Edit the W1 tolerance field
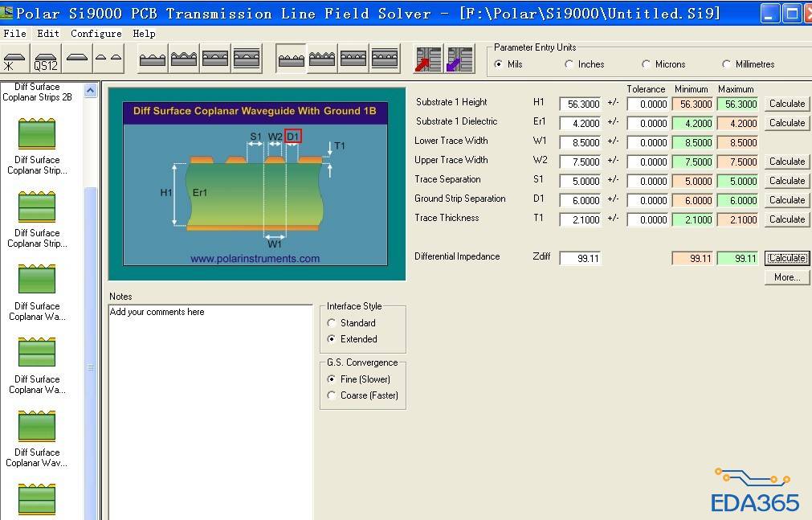Viewport: 812px width, 520px height. pyautogui.click(x=647, y=142)
